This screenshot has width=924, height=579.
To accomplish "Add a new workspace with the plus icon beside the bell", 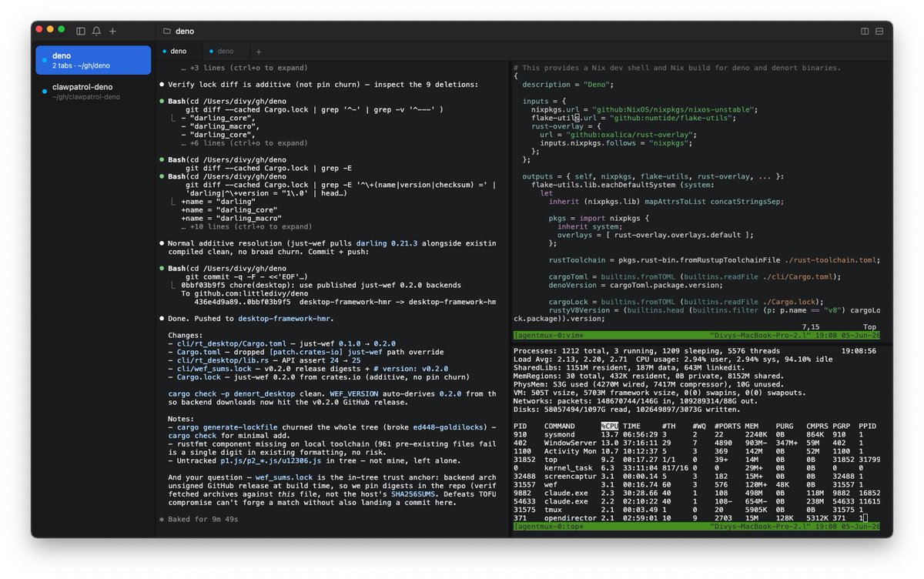I will click(112, 31).
